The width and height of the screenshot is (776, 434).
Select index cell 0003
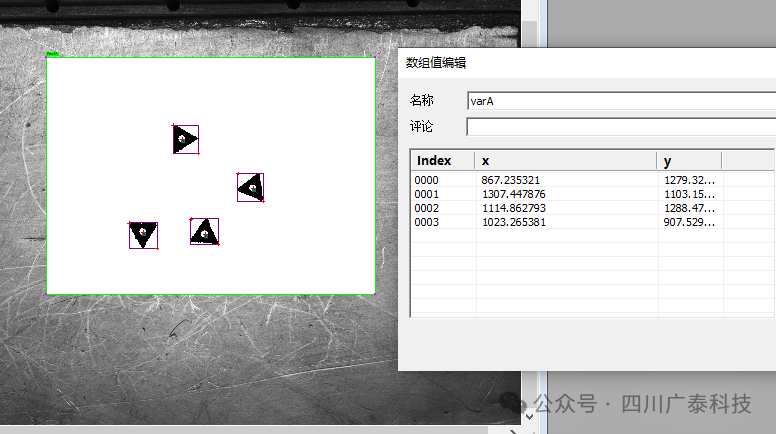click(x=427, y=222)
